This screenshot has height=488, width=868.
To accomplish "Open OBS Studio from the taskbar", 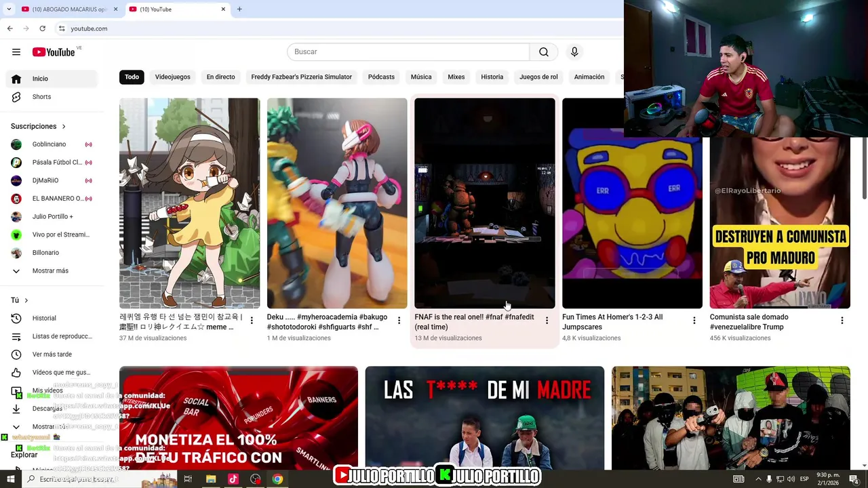I will point(256,479).
